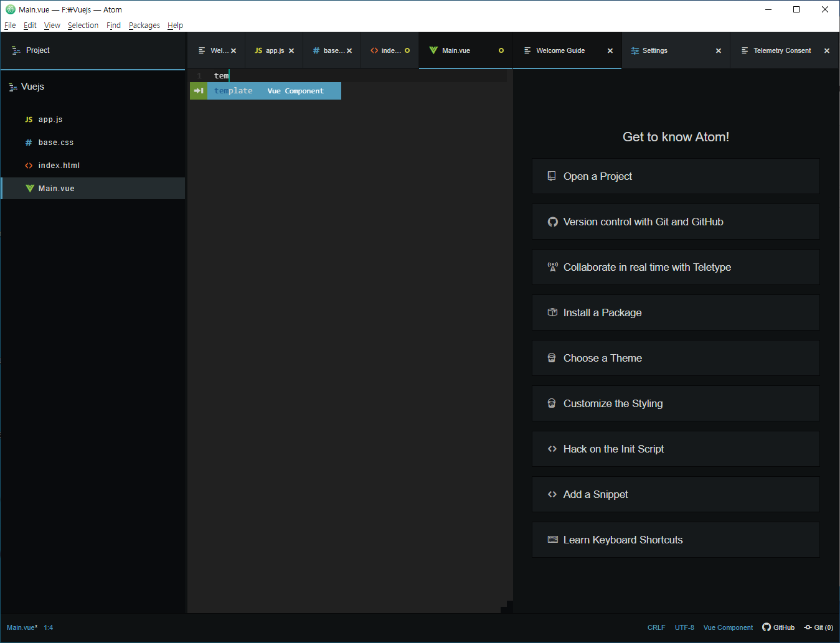Screen dimensions: 840x643
Task: Click the Main.vue* file name in status bar
Action: pos(22,627)
